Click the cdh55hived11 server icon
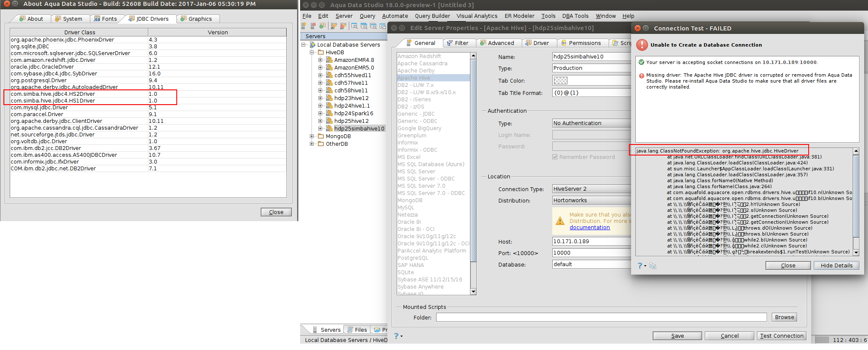Screen dimensions: 868x350 pyautogui.click(x=329, y=75)
